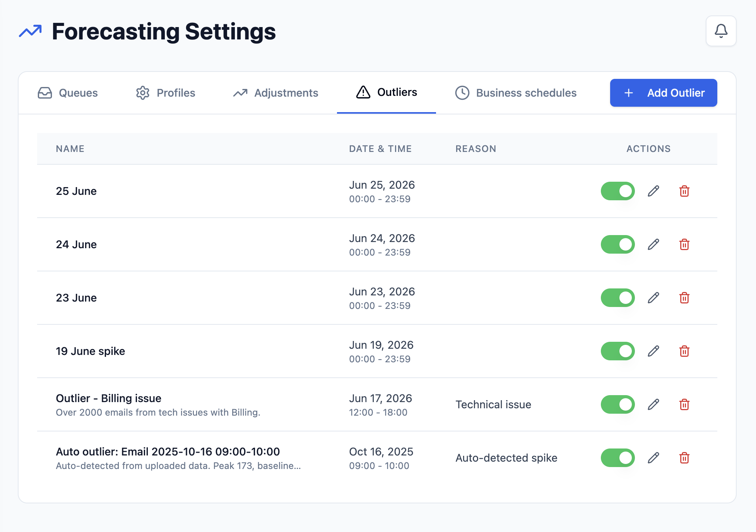Click the 'Technical issue' reason cell
Image resolution: width=756 pixels, height=532 pixels.
coord(493,404)
